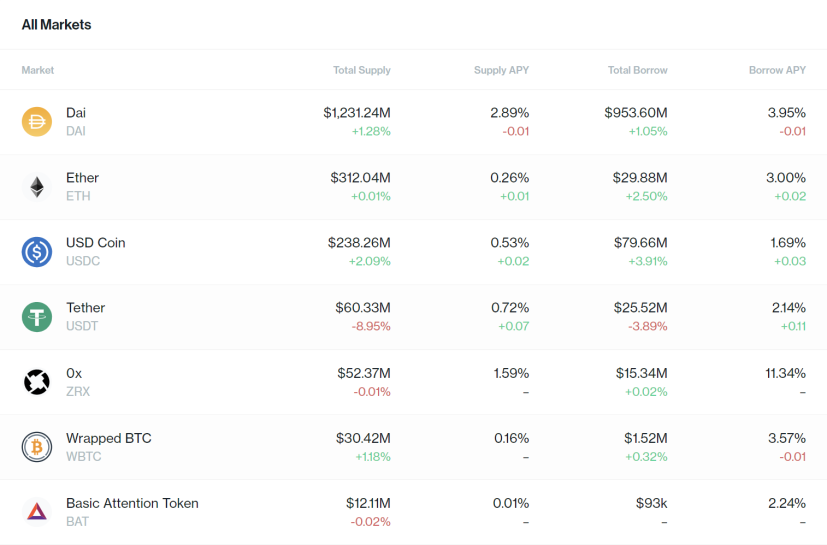Open the 0x market name
827x545 pixels.
[74, 374]
